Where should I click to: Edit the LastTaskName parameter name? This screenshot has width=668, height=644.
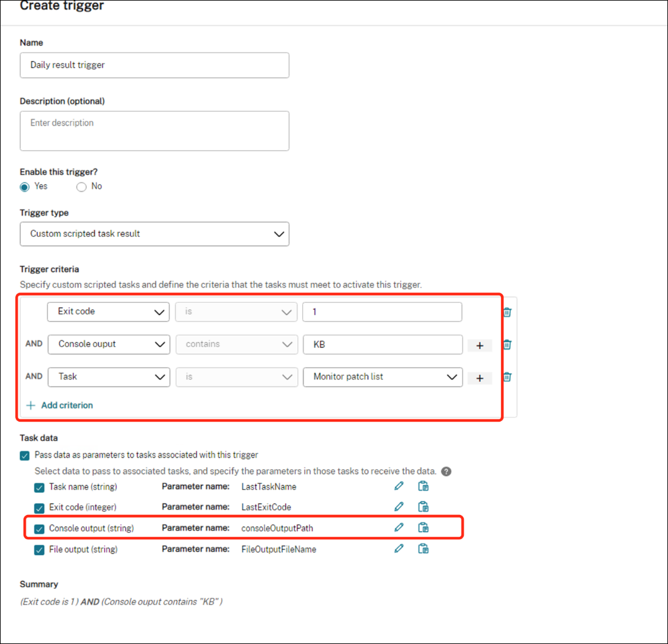click(x=398, y=486)
